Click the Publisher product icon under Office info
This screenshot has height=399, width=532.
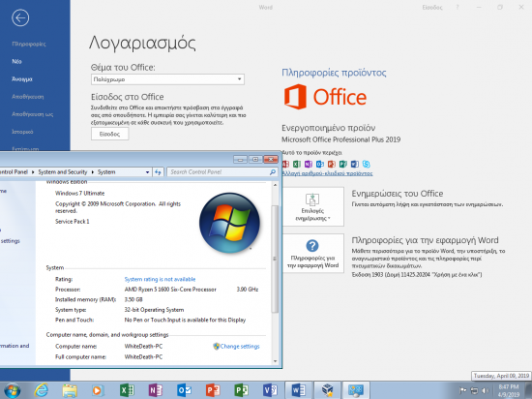pos(343,165)
